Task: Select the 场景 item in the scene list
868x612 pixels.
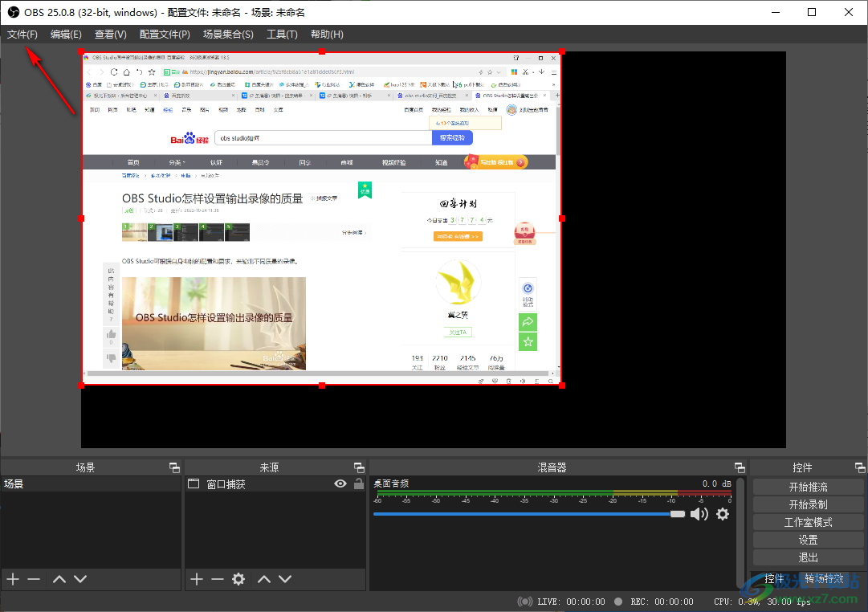Action: point(91,484)
